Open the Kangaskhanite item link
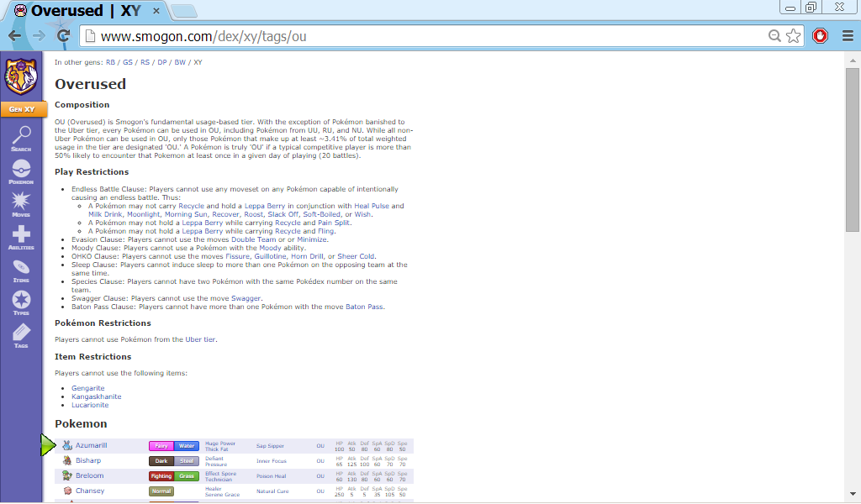This screenshot has width=861, height=504. [96, 396]
